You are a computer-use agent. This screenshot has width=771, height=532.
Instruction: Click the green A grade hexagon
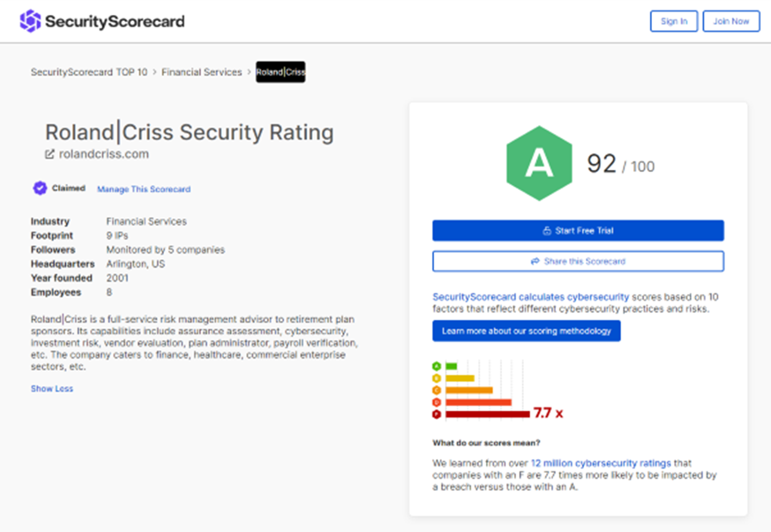click(x=539, y=164)
